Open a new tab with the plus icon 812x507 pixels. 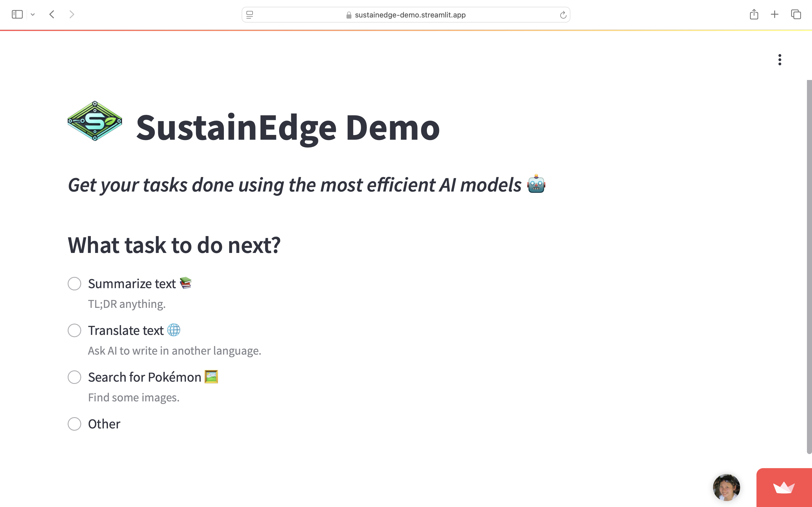(x=775, y=14)
